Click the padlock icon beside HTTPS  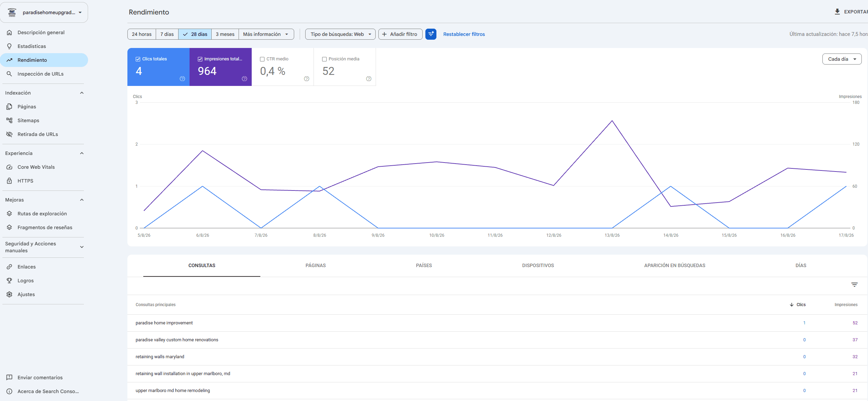(9, 181)
